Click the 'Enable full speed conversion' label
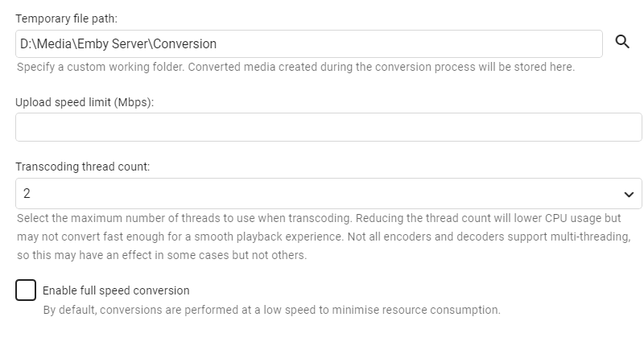Image resolution: width=644 pixels, height=350 pixels. [116, 290]
